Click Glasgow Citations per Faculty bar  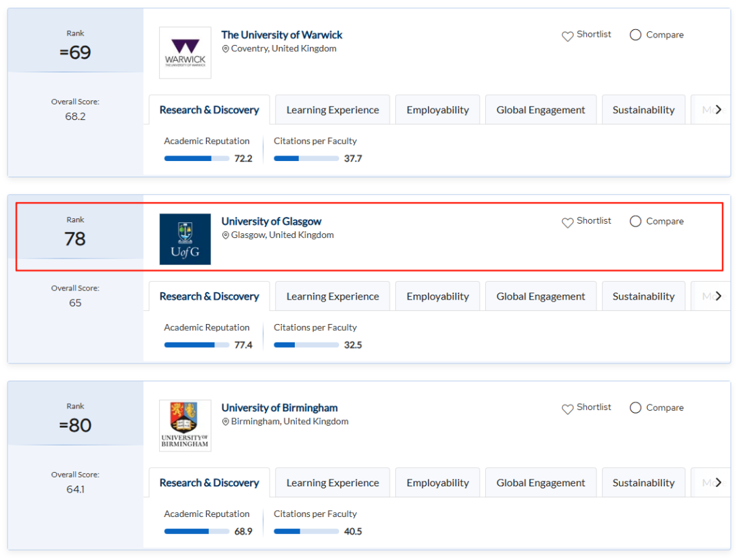306,345
